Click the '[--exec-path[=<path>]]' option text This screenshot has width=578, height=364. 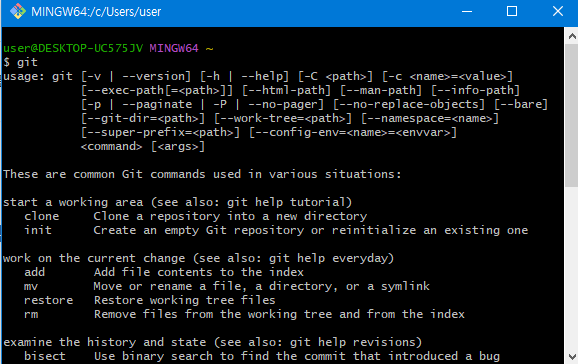(157, 90)
